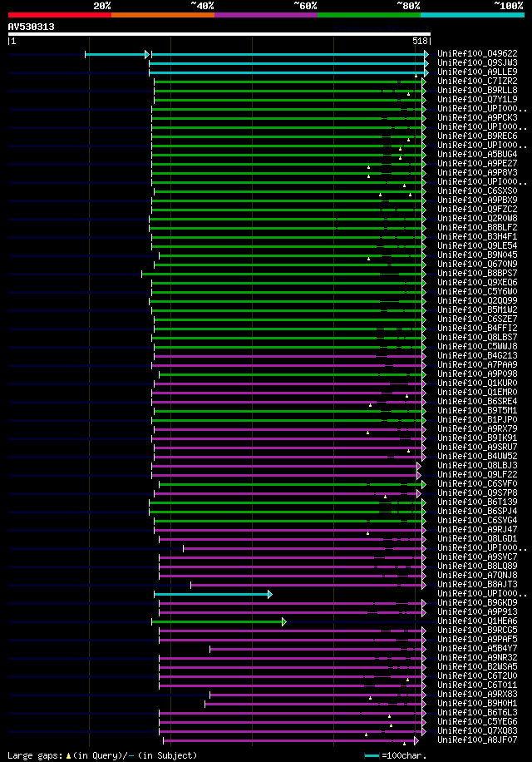Select the UniRef100_A7PAA9 label
Screen dimensions: 532x762
(x=477, y=365)
